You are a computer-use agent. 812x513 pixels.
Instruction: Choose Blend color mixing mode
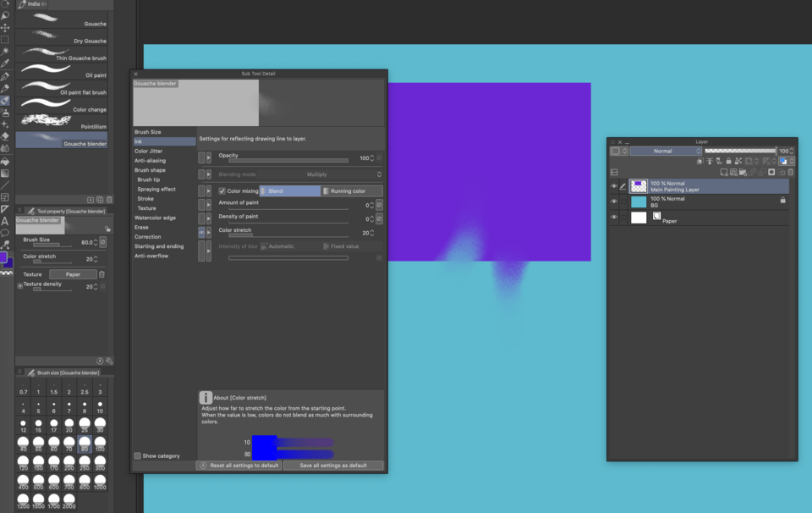(x=290, y=191)
